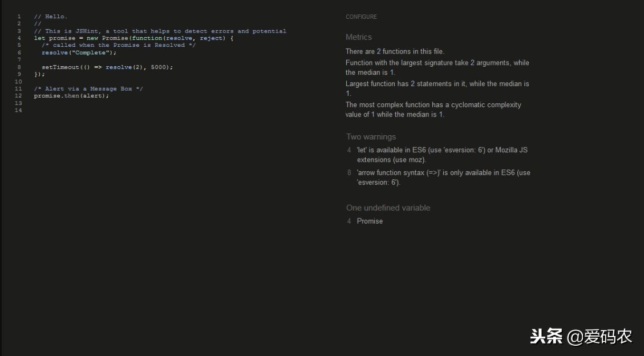The image size is (644, 356).
Task: Click the 'let promise = new Promise' code line
Action: tap(133, 38)
